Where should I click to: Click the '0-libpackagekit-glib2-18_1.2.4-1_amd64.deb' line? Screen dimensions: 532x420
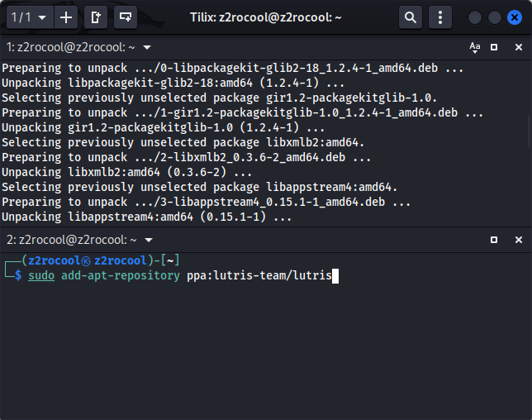pyautogui.click(x=232, y=68)
